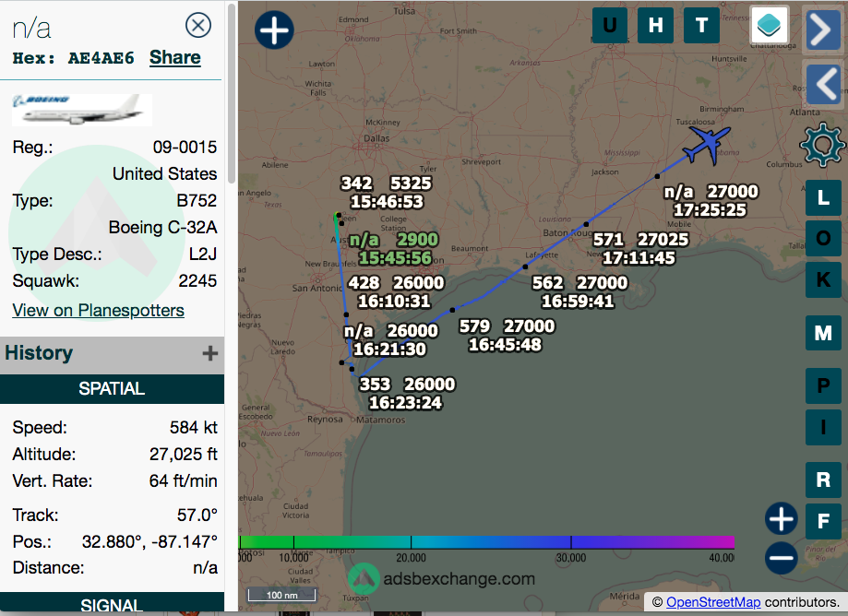Screen dimensions: 848x616
Task: Toggle the T button on map
Action: (701, 25)
